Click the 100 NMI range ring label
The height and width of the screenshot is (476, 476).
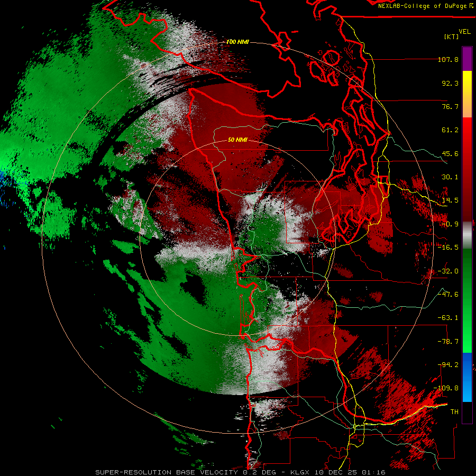237,42
